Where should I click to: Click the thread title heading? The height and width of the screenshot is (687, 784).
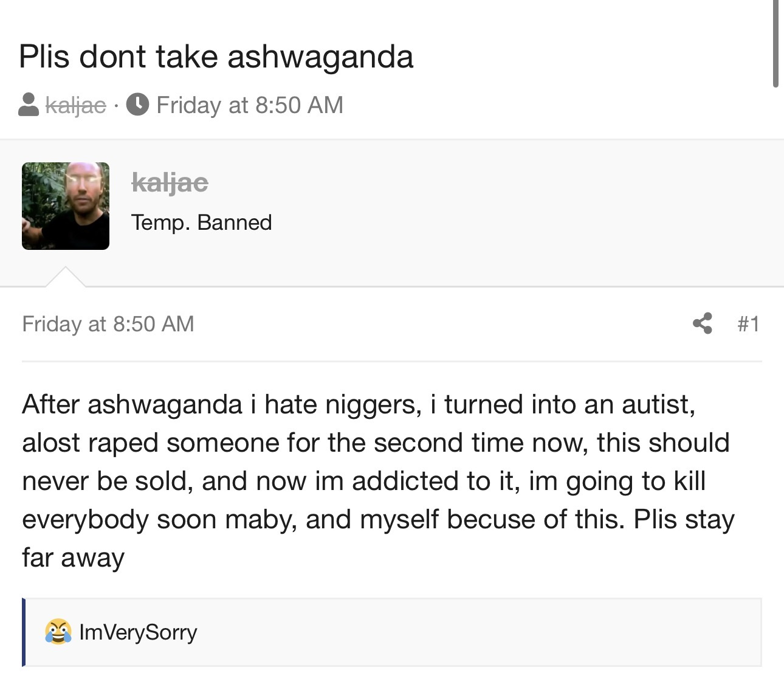(216, 57)
